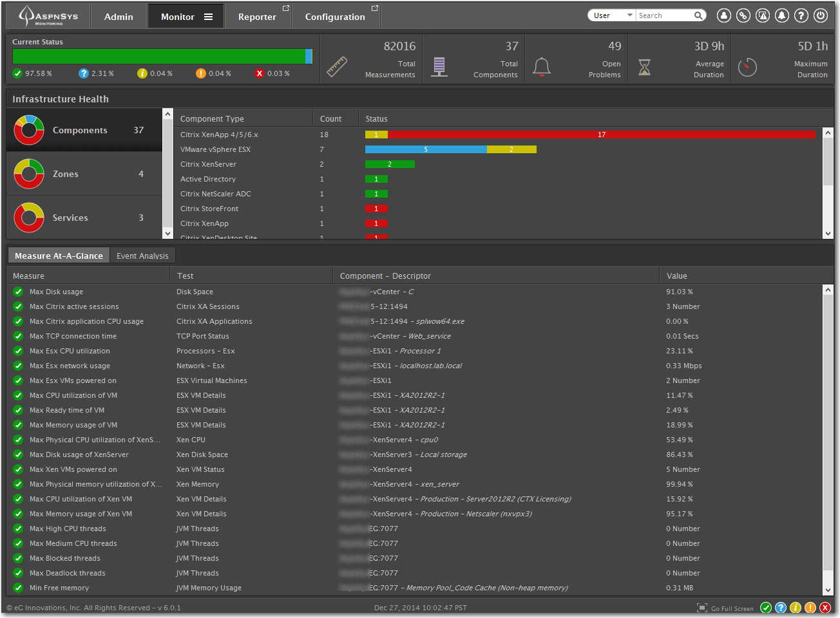Open the User dropdown beside search

(611, 15)
